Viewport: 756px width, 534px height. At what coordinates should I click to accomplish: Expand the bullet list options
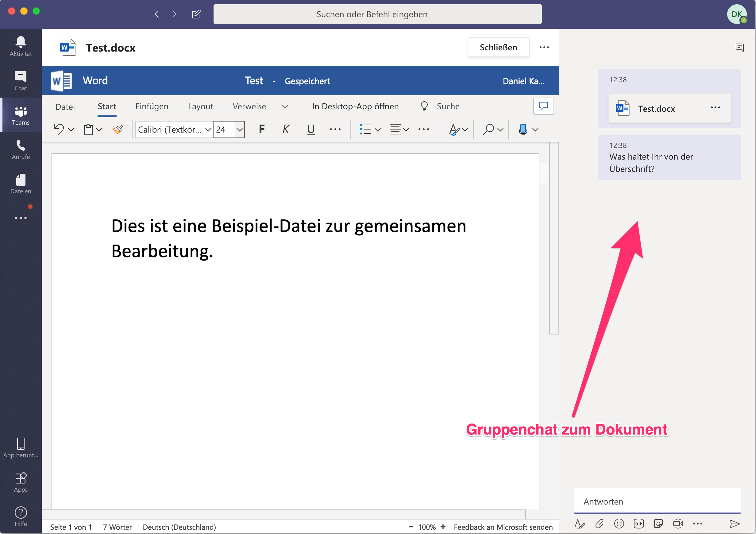point(378,129)
